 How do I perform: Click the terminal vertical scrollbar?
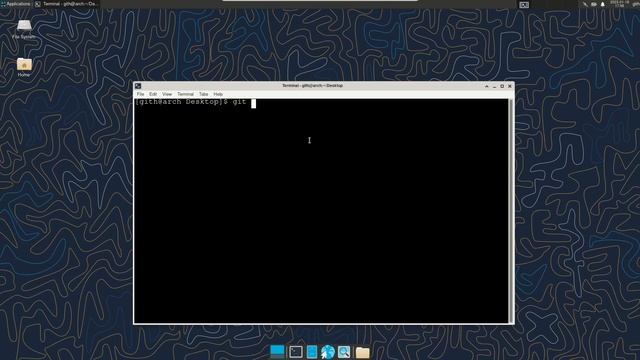pyautogui.click(x=511, y=211)
